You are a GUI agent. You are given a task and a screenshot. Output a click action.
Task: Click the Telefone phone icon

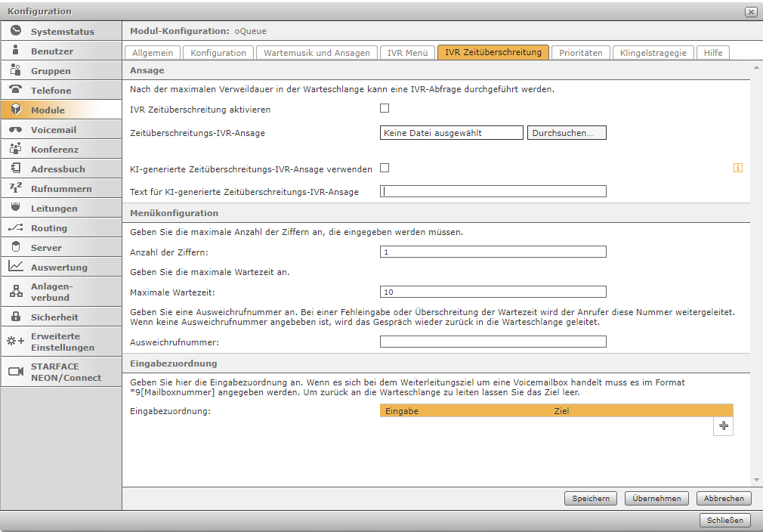tap(16, 90)
